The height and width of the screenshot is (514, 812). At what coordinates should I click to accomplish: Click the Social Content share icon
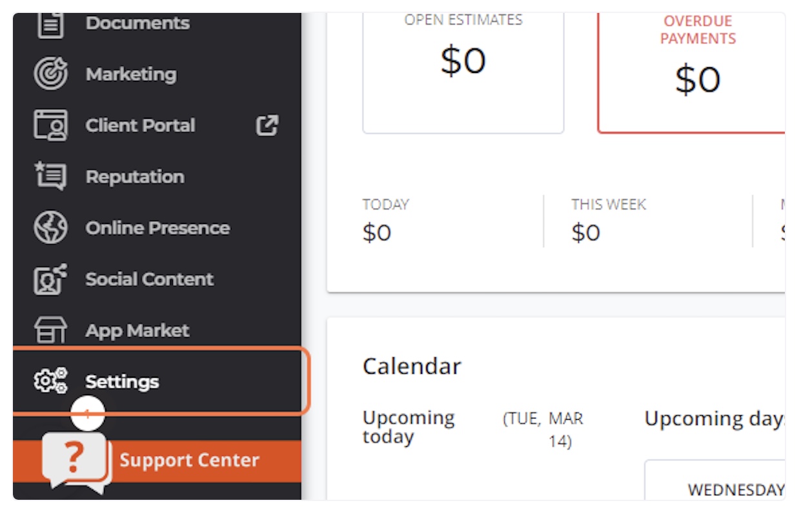(x=50, y=279)
